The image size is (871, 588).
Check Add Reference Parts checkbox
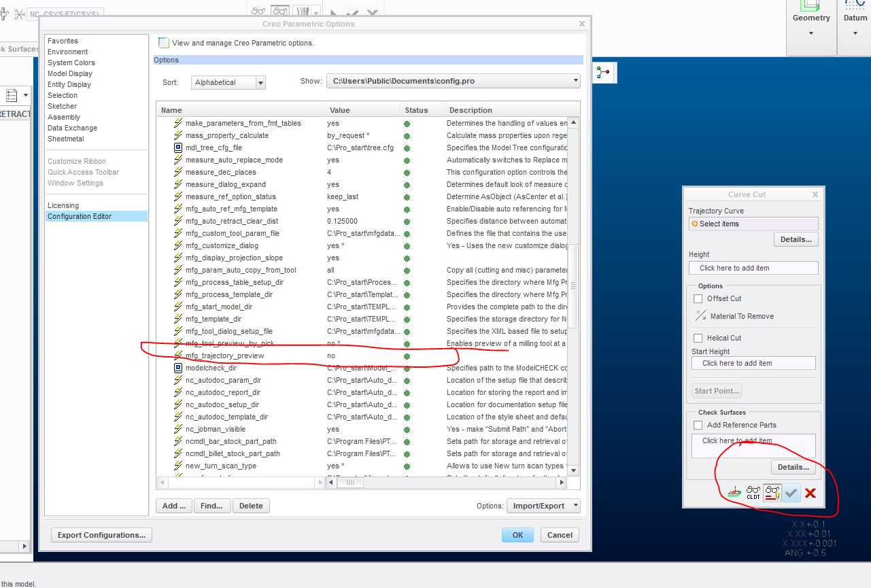click(698, 425)
